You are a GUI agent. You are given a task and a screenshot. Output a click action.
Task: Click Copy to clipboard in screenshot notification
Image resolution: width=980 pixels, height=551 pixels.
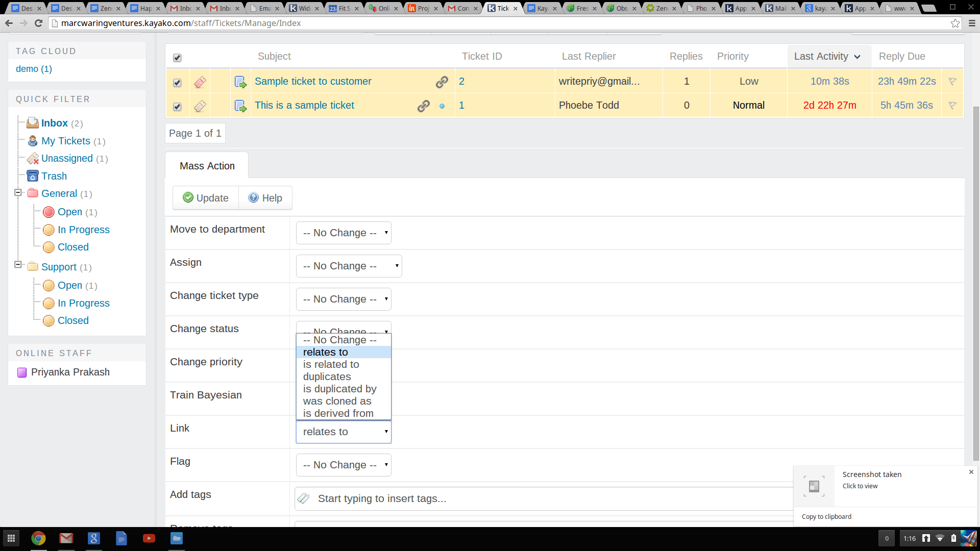click(x=826, y=516)
